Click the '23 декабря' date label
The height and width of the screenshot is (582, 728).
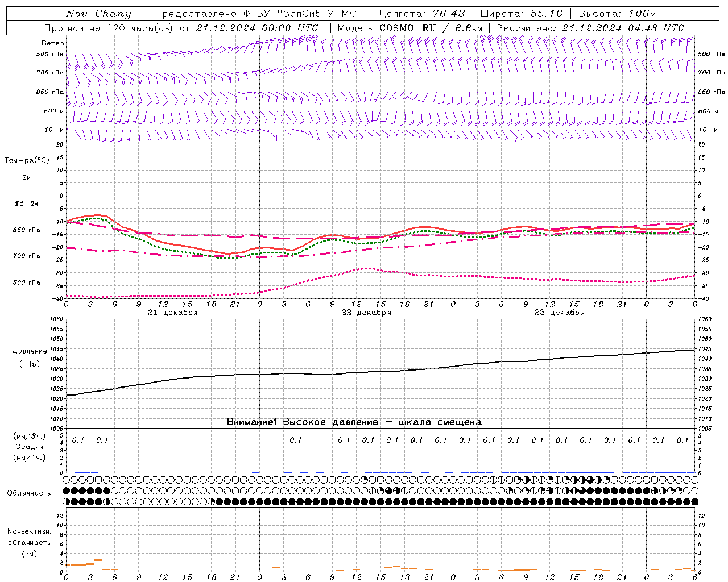(x=560, y=313)
